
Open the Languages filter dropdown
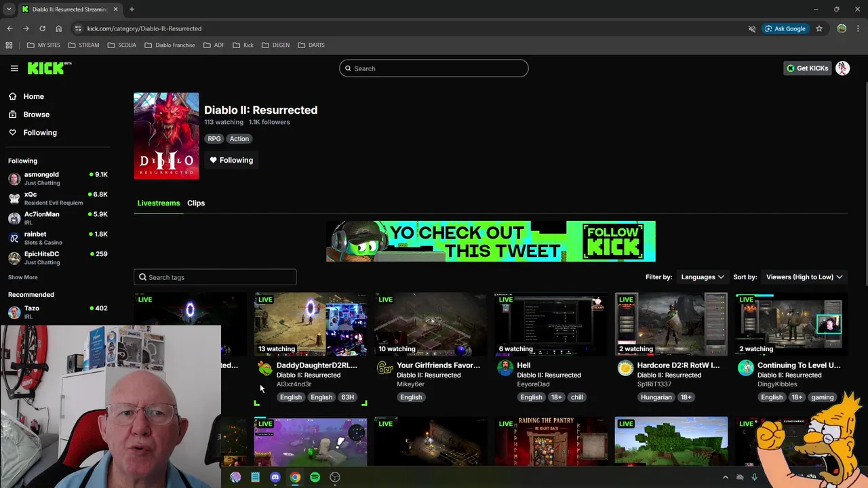point(703,277)
